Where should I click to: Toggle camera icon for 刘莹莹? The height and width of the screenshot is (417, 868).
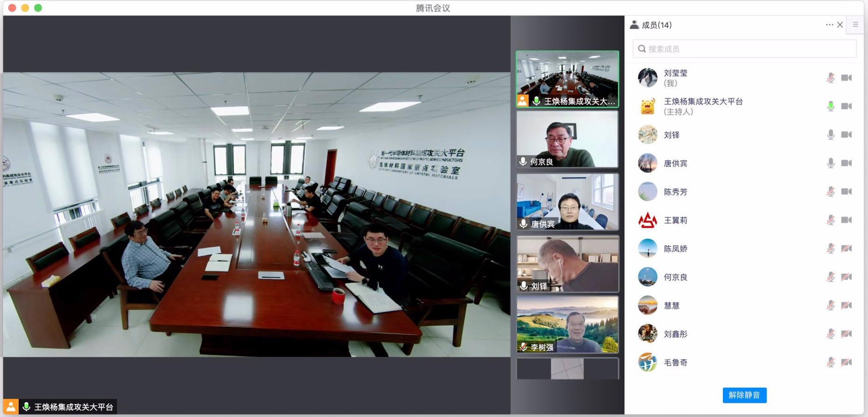click(x=846, y=78)
